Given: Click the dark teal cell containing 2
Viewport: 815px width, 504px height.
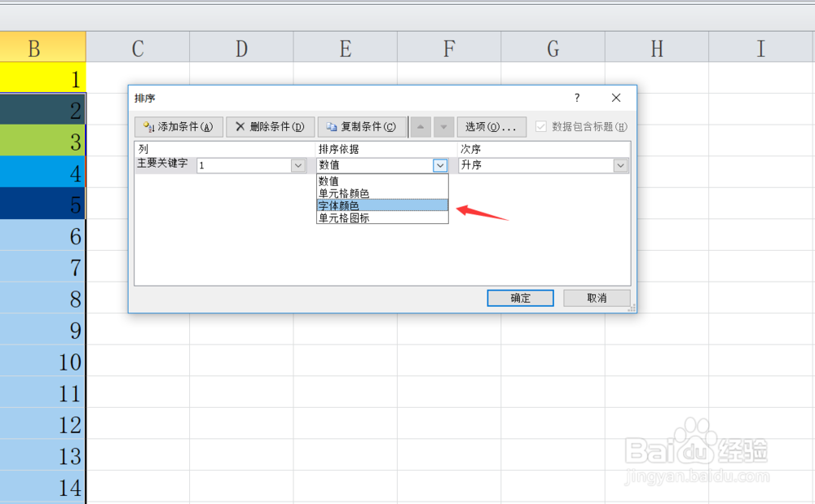Looking at the screenshot, I should pos(42,110).
